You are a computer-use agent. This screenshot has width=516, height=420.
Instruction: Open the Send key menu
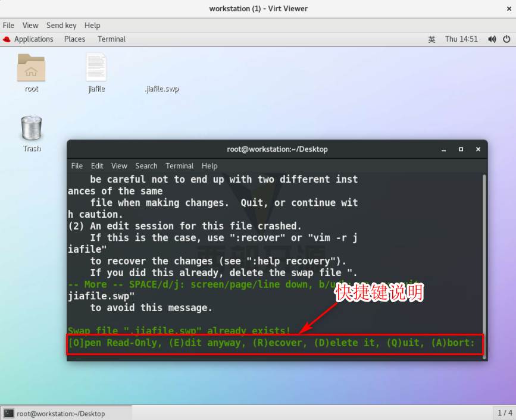(61, 26)
